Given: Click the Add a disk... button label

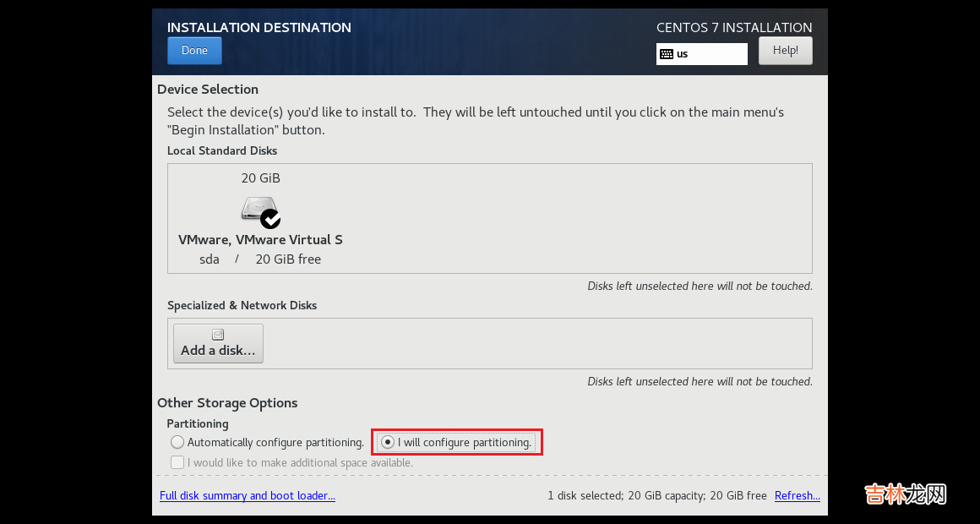Looking at the screenshot, I should pos(218,351).
